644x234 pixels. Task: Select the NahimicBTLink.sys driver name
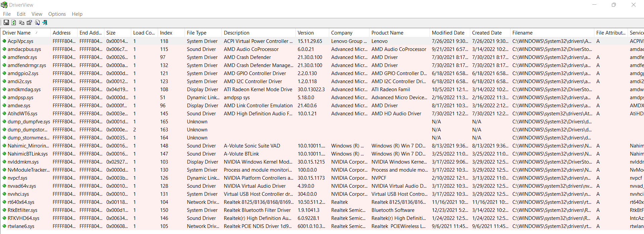tap(28, 154)
